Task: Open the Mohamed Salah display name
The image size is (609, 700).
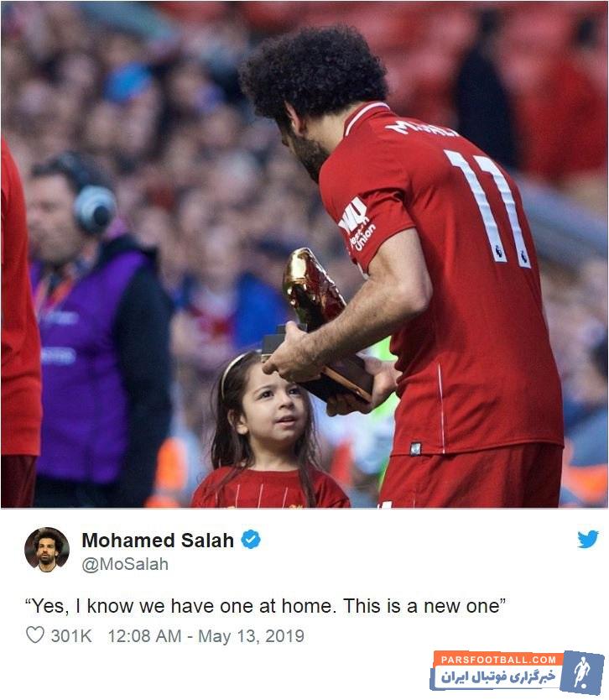Action: tap(158, 541)
